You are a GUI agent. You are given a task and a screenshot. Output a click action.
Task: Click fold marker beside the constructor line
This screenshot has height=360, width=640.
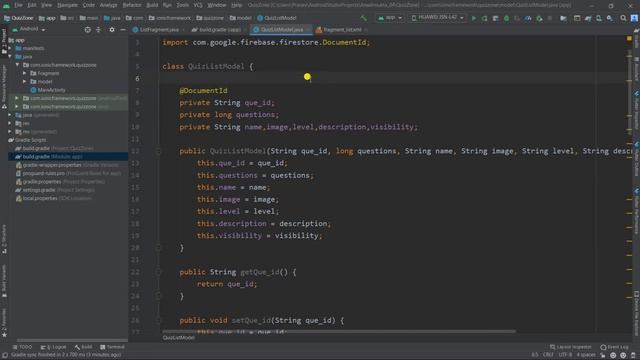pyautogui.click(x=158, y=151)
